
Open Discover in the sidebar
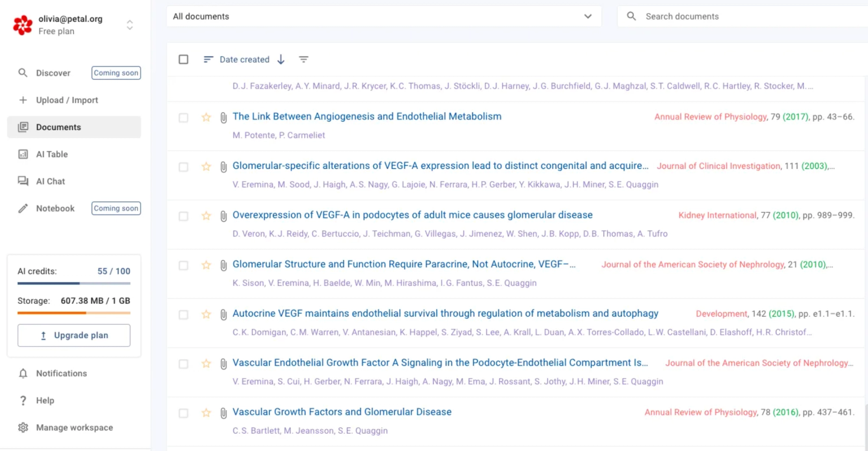point(53,73)
